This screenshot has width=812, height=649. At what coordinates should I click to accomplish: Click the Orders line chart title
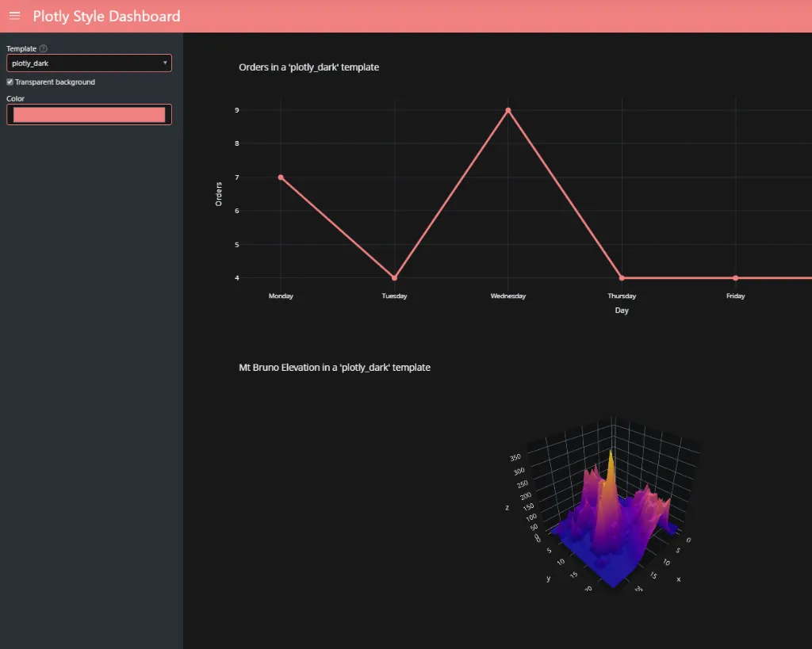pos(308,67)
